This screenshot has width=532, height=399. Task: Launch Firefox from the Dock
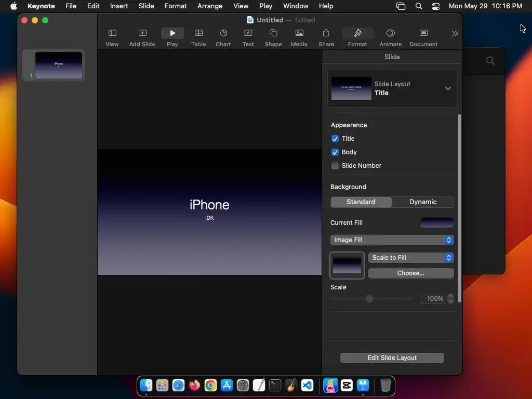(x=194, y=385)
